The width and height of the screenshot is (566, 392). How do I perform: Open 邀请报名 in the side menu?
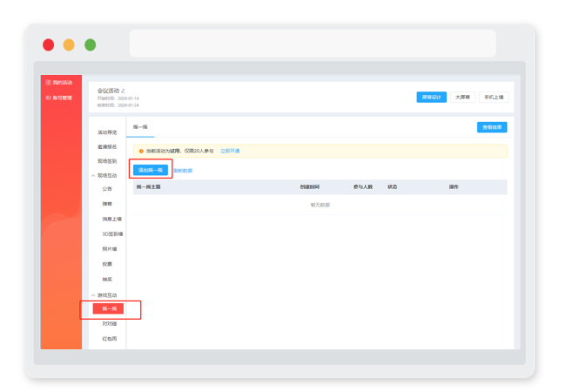coord(107,147)
